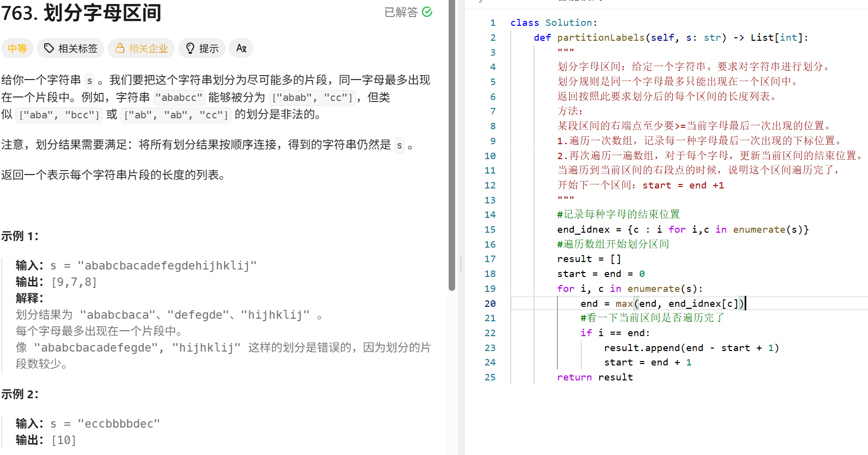The image size is (868, 455).
Task: Click inline code ["abab", "cc"]
Action: pos(312,97)
